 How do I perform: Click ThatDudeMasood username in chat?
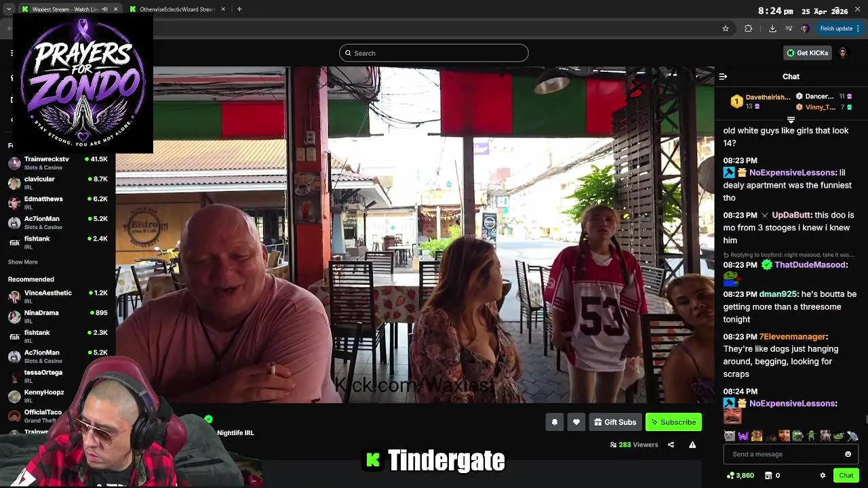[x=810, y=265]
